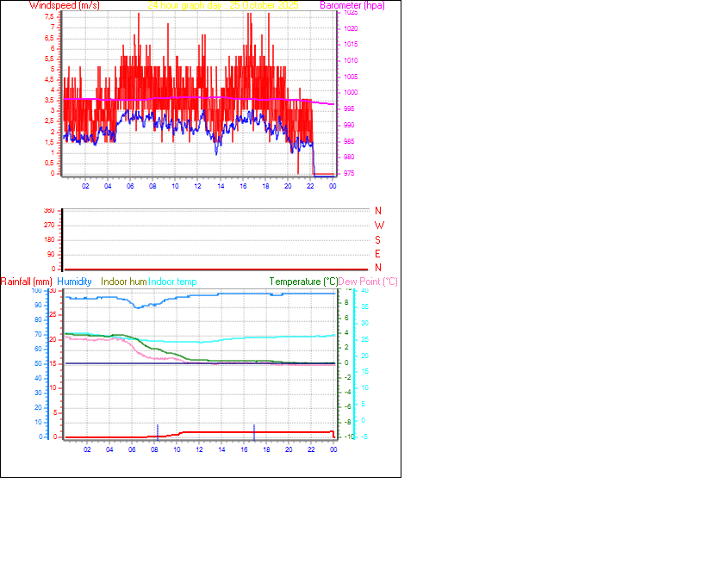Screen dimensions: 703x588
Task: Click the 360 wind direction axis value
Action: (x=50, y=209)
